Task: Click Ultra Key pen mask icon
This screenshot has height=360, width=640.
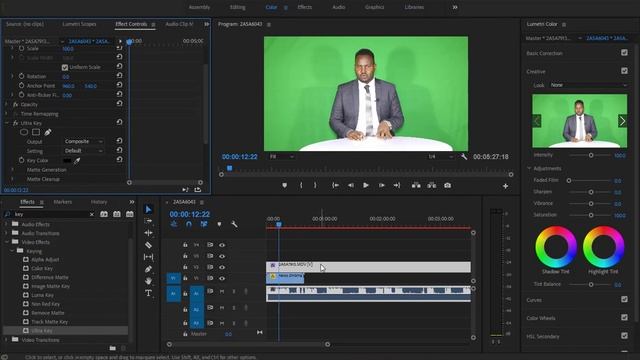Action: point(48,132)
